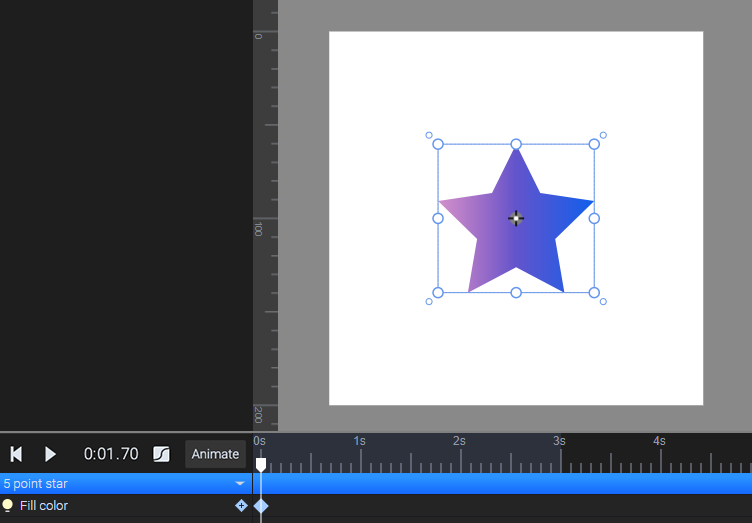Play the animation

(x=50, y=454)
